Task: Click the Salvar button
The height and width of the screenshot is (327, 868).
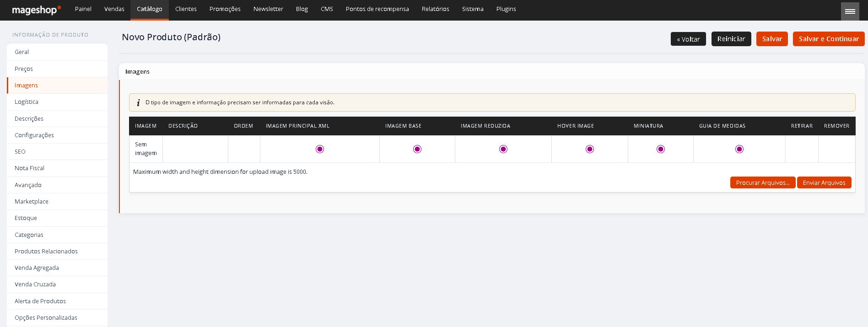Action: click(x=772, y=39)
